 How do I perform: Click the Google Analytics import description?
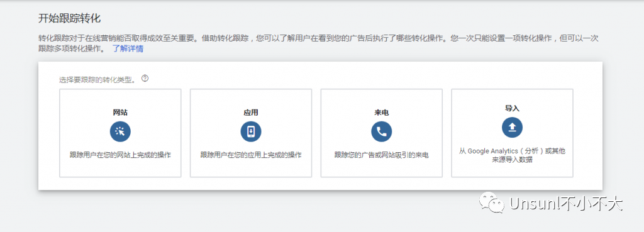(512, 156)
